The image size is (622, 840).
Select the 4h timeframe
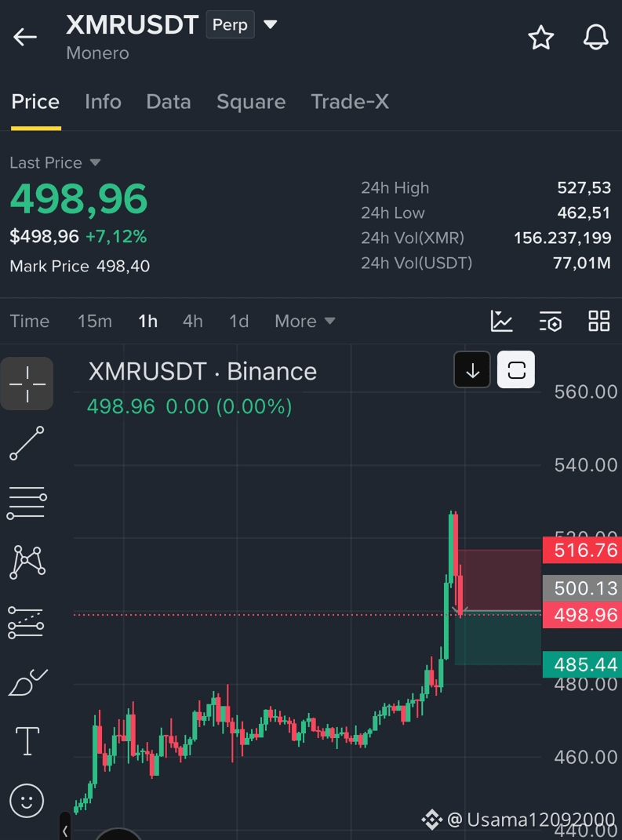click(193, 321)
